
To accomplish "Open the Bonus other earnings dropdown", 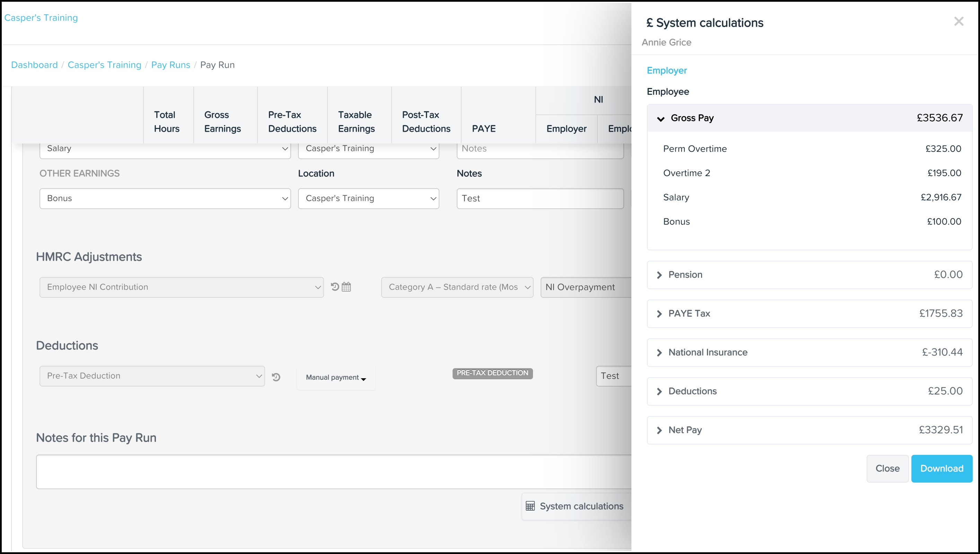I will (x=165, y=198).
